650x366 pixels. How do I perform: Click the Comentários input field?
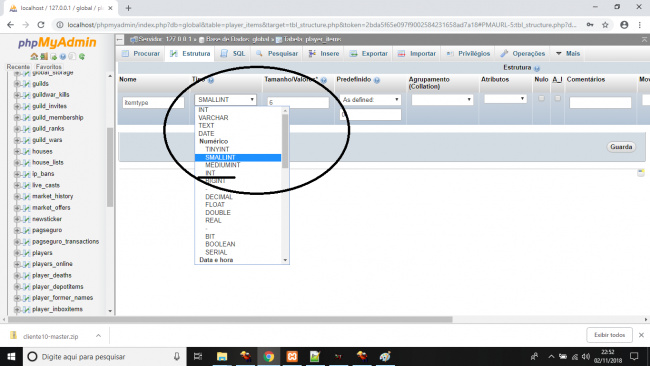tap(600, 102)
